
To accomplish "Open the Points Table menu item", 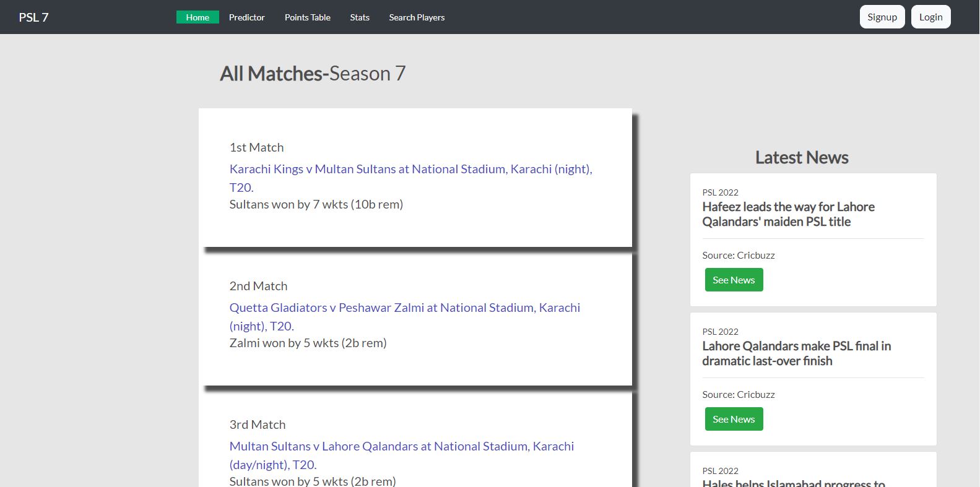I will click(308, 17).
